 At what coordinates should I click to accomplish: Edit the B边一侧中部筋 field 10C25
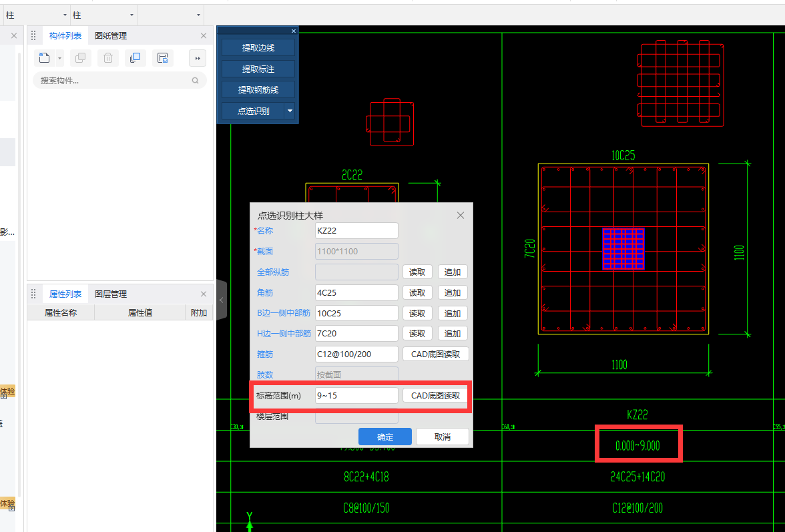pos(356,313)
